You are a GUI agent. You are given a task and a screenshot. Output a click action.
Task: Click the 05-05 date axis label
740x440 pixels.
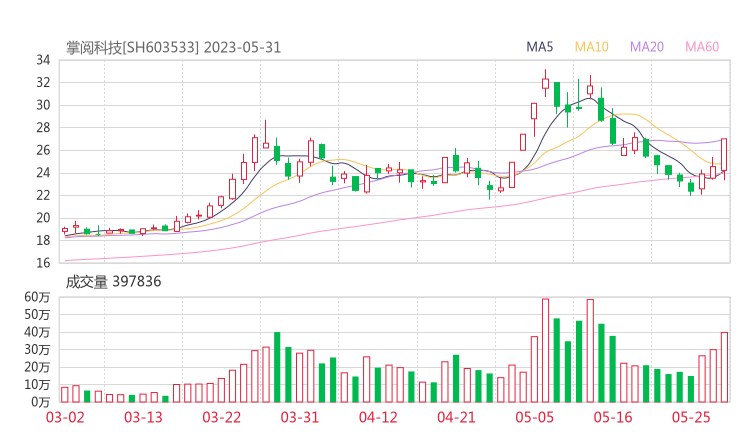coord(535,417)
